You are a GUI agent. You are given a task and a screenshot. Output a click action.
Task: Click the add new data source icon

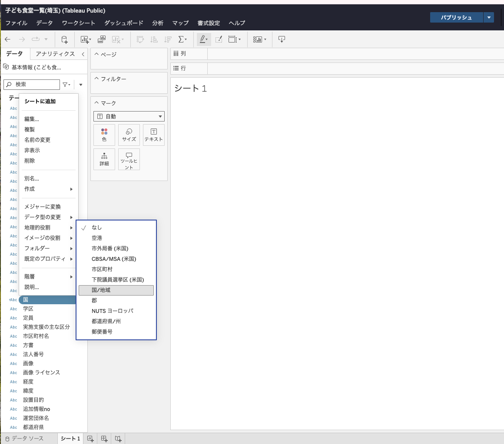(x=64, y=39)
